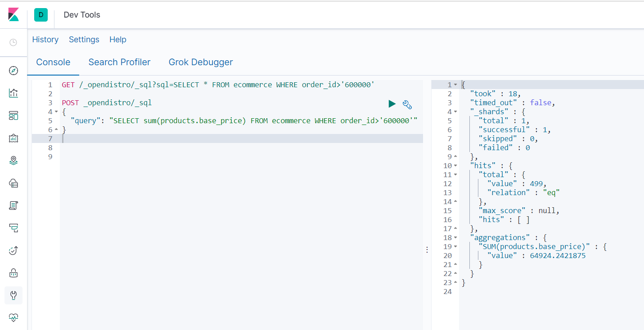644x330 pixels.
Task: Collapse closing brace fold at editor line 6
Action: pos(56,129)
